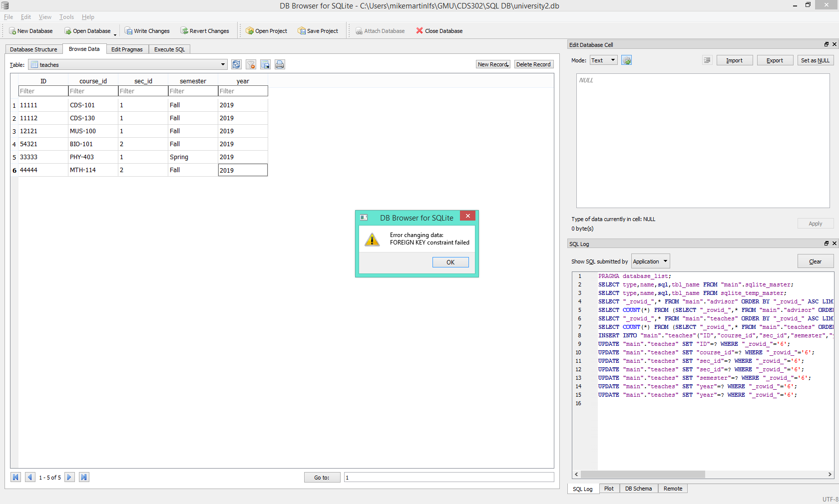
Task: Click the Import button
Action: tap(734, 60)
